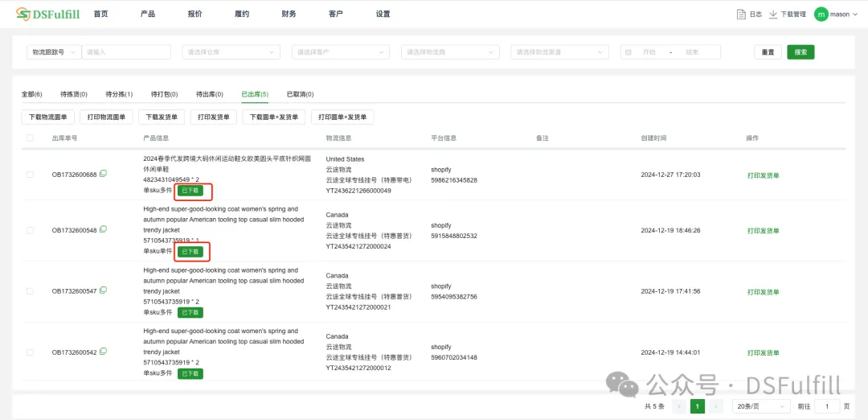Click the 开始 start date field
Viewport: 868px width, 420px height.
tap(649, 52)
